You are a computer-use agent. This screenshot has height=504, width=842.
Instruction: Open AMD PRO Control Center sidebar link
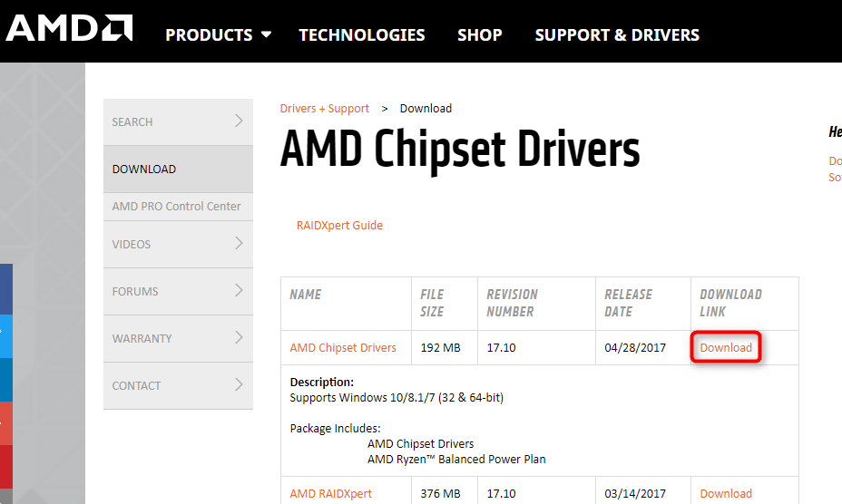click(x=176, y=207)
